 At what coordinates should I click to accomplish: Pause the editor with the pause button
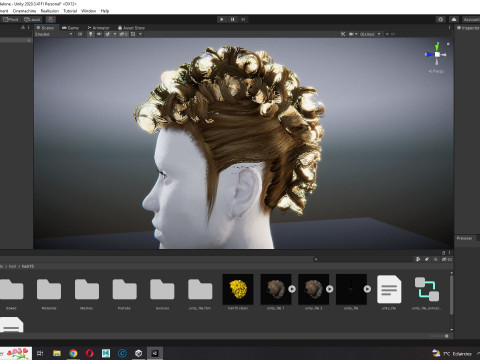[x=232, y=19]
